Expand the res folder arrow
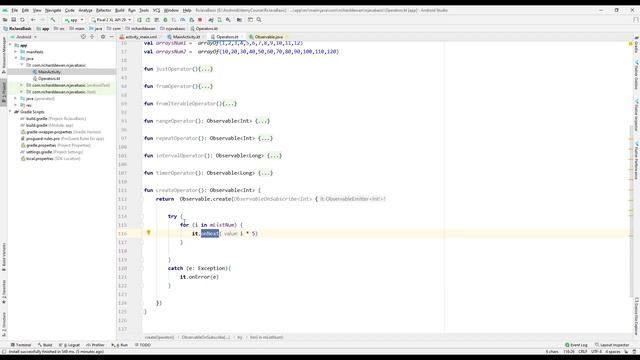The width and height of the screenshot is (640, 360). point(16,105)
